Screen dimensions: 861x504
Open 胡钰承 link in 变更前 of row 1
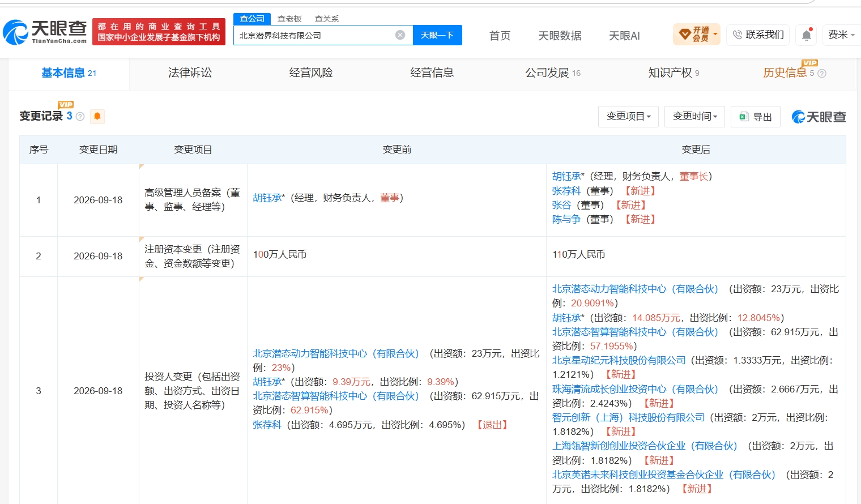coord(267,198)
